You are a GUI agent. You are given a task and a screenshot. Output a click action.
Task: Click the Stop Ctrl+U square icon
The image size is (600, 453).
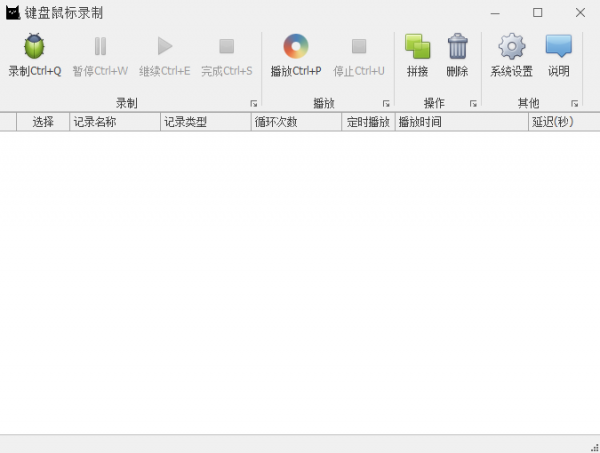tap(359, 46)
